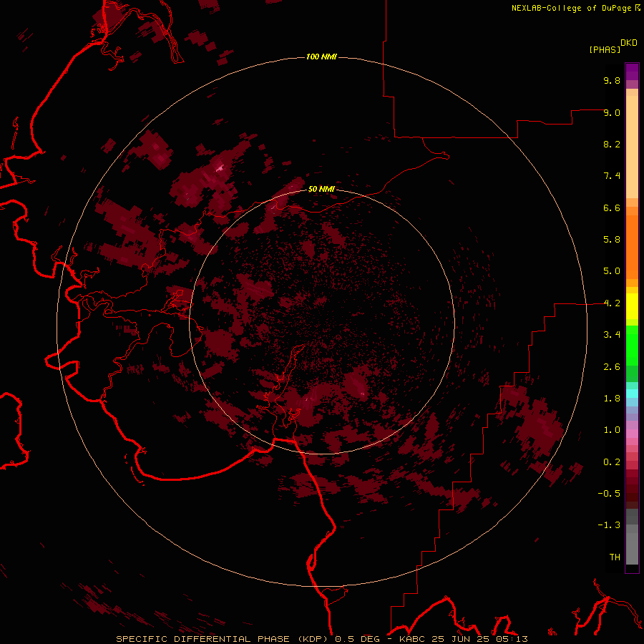Pick the pink band of the color scale
Image resolution: width=644 pixels, height=644 pixels.
click(x=632, y=434)
